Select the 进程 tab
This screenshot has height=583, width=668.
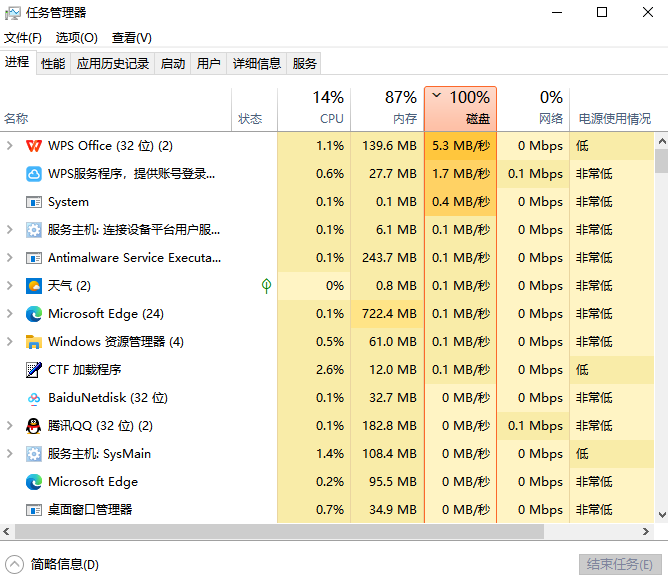click(17, 62)
